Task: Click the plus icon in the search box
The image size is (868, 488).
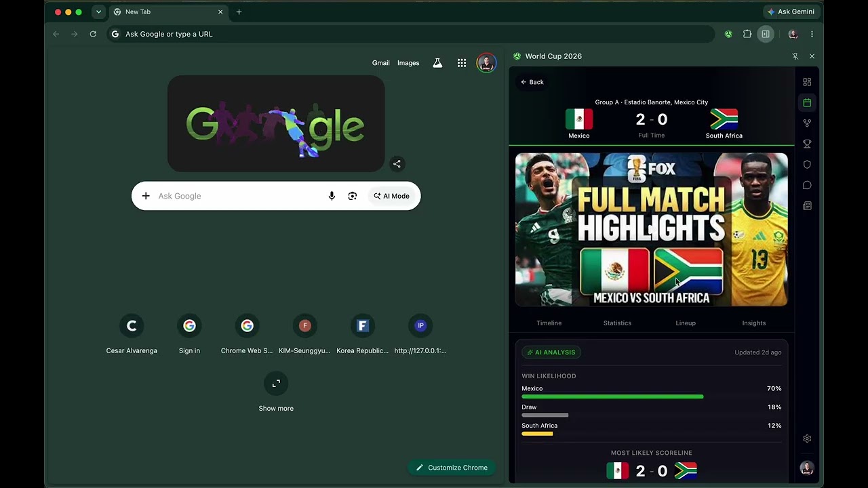Action: click(146, 196)
